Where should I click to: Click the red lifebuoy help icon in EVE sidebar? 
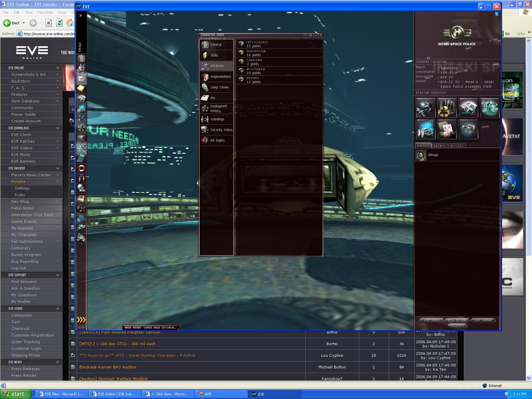tap(81, 168)
